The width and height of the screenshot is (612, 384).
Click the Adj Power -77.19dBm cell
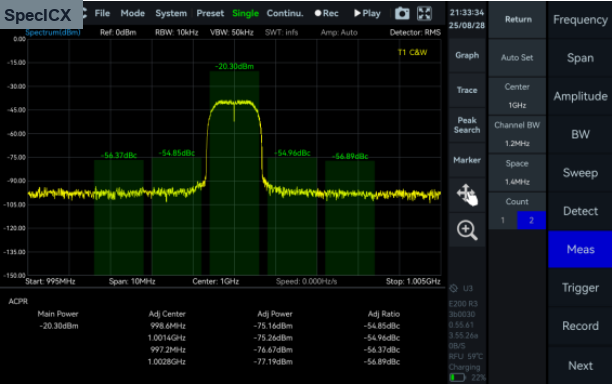coord(273,362)
